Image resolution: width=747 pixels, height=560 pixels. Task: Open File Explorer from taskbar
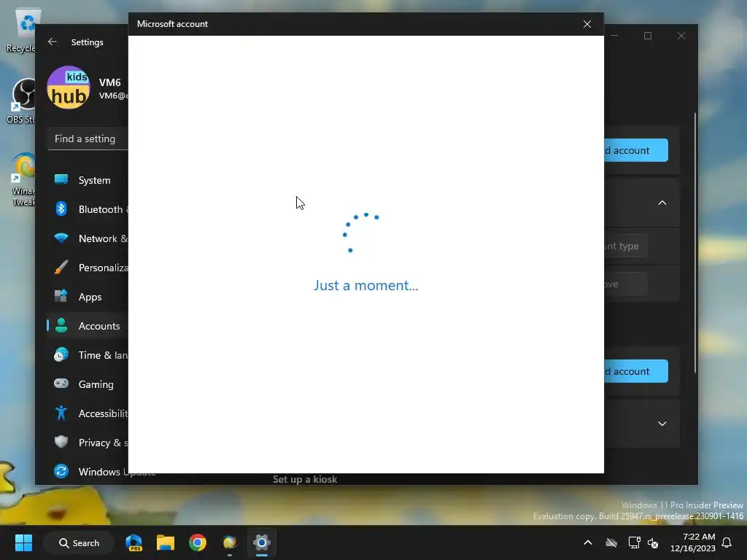click(166, 542)
